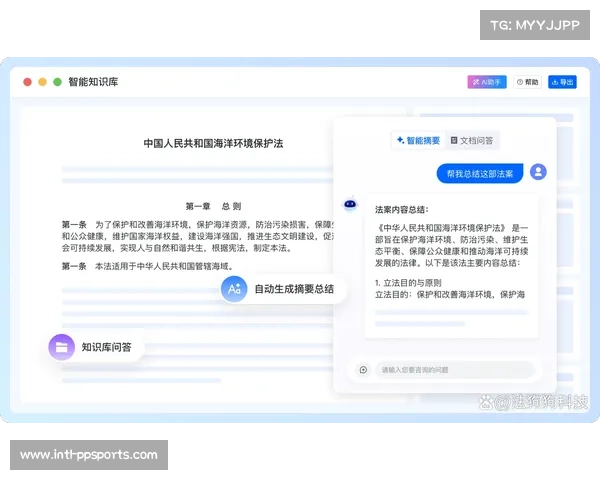
Task: Click the 自动生成摘要总结 feature icon
Action: [x=234, y=289]
